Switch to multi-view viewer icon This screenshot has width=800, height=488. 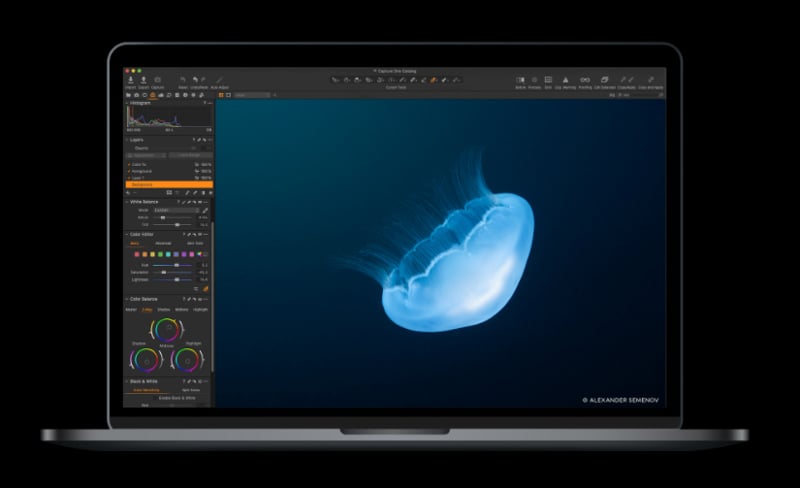click(x=221, y=95)
